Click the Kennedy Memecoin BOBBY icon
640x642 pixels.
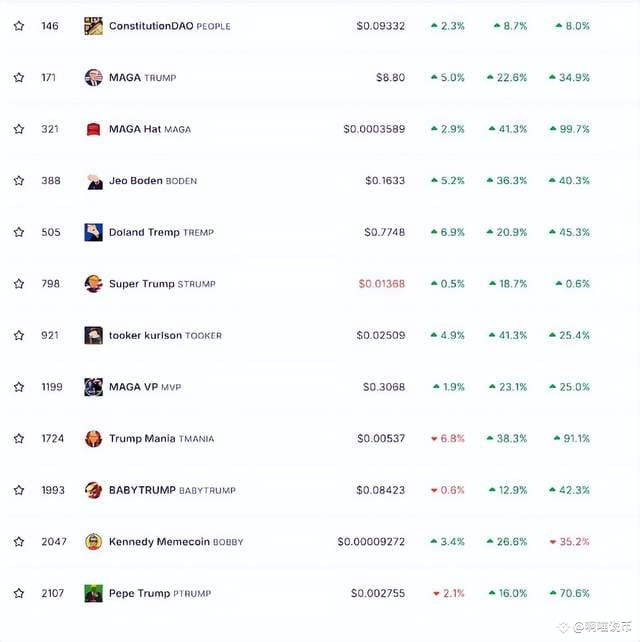click(93, 542)
